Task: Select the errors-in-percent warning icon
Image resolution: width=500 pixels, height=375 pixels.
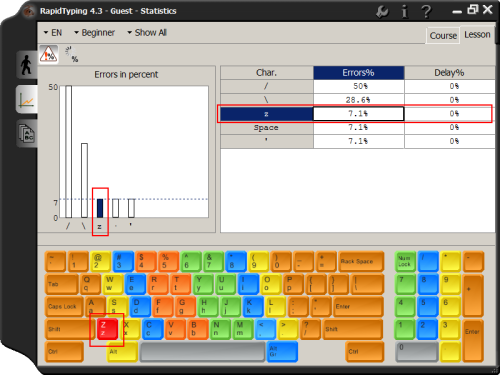Action: coord(48,54)
